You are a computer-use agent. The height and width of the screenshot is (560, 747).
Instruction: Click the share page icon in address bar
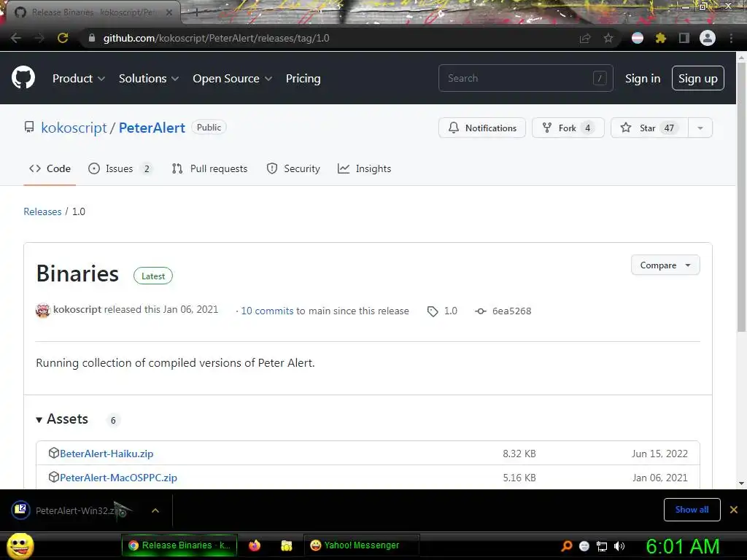[585, 38]
